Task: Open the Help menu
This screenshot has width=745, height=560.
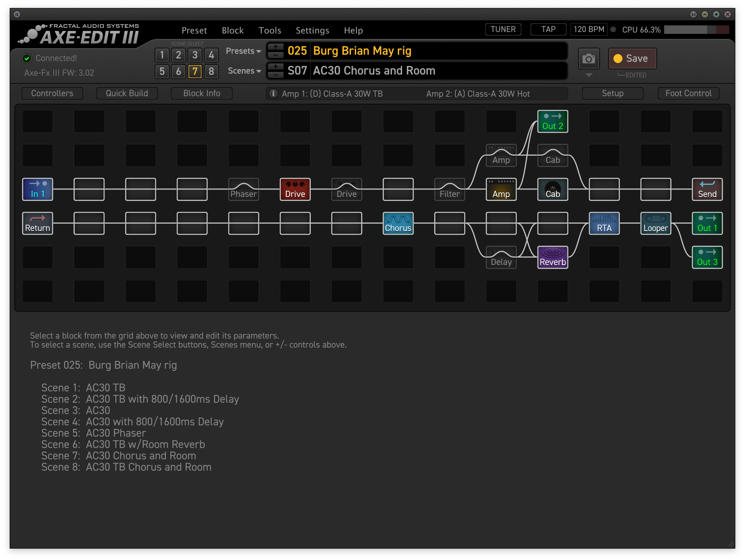Action: [353, 30]
